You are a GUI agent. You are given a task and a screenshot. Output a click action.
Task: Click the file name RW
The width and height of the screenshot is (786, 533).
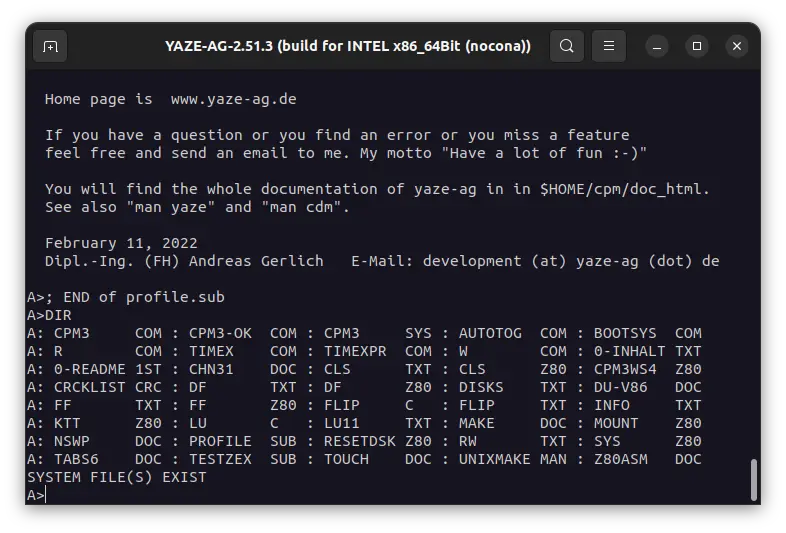[x=468, y=441]
